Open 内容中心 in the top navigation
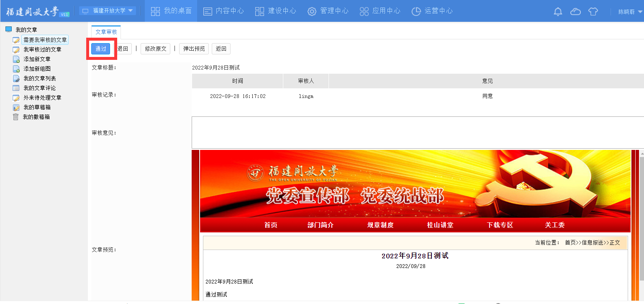This screenshot has width=644, height=304. click(x=223, y=11)
